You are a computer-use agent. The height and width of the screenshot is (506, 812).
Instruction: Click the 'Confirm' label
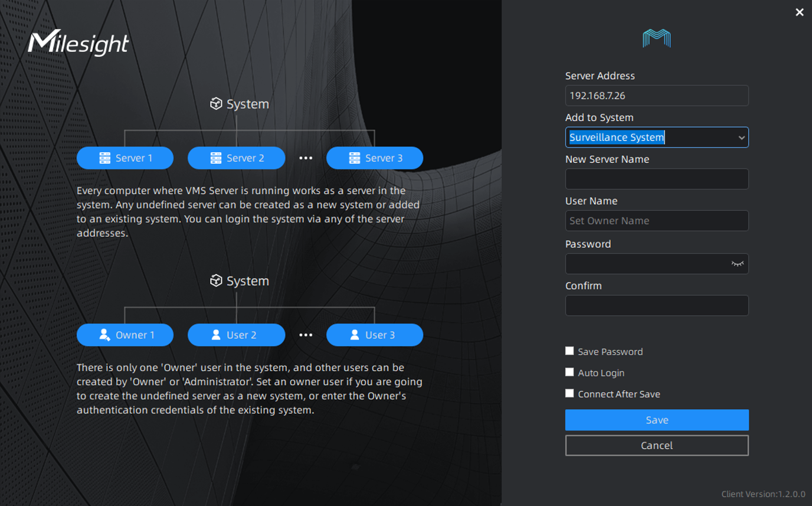(x=584, y=286)
